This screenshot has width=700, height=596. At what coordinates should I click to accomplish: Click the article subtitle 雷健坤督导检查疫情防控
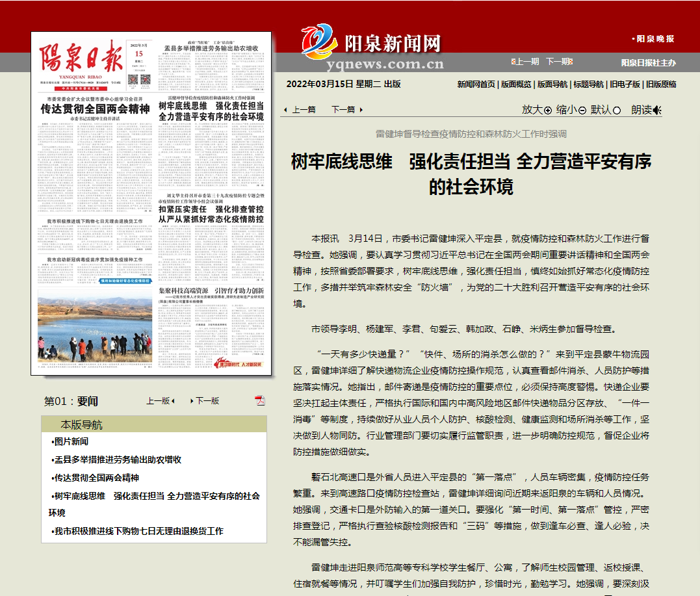471,134
